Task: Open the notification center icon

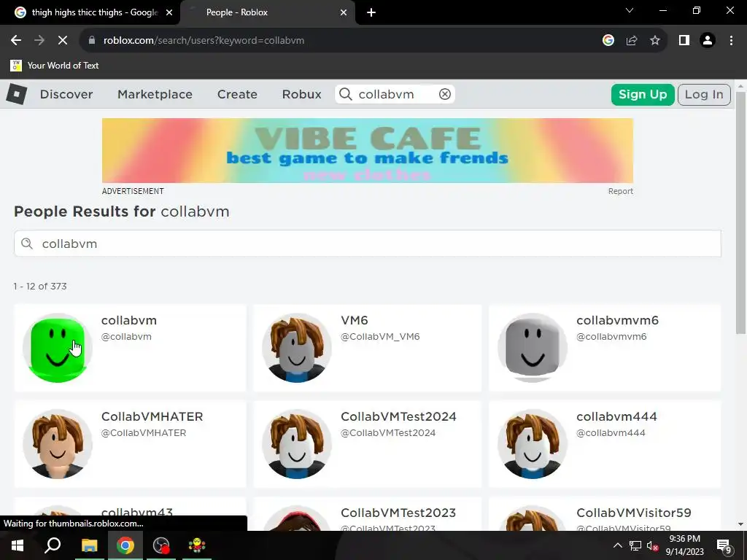Action: [724, 546]
